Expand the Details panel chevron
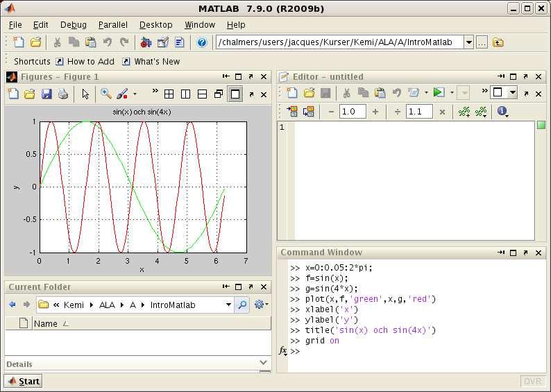 click(x=263, y=362)
